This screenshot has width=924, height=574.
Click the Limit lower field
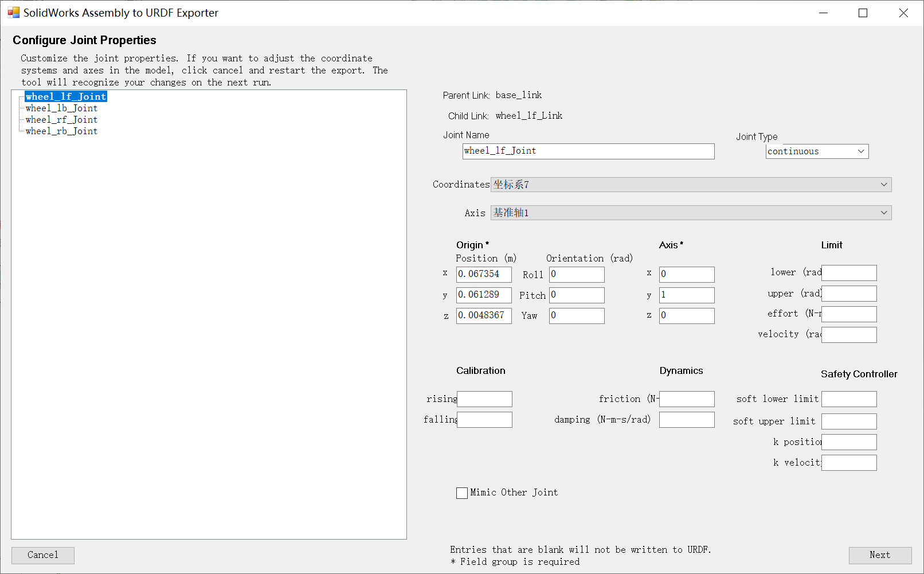849,273
